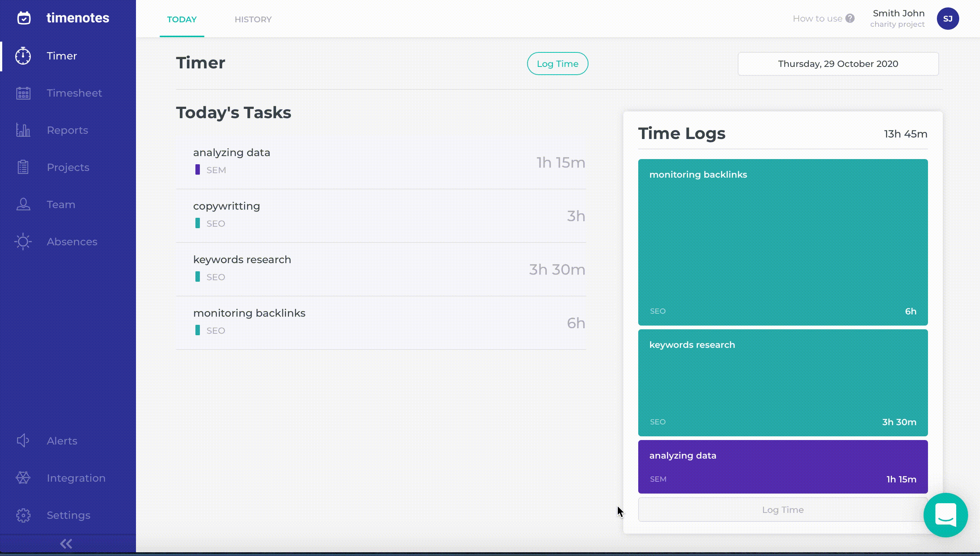Click the Alerts megaphone icon

pyautogui.click(x=23, y=441)
